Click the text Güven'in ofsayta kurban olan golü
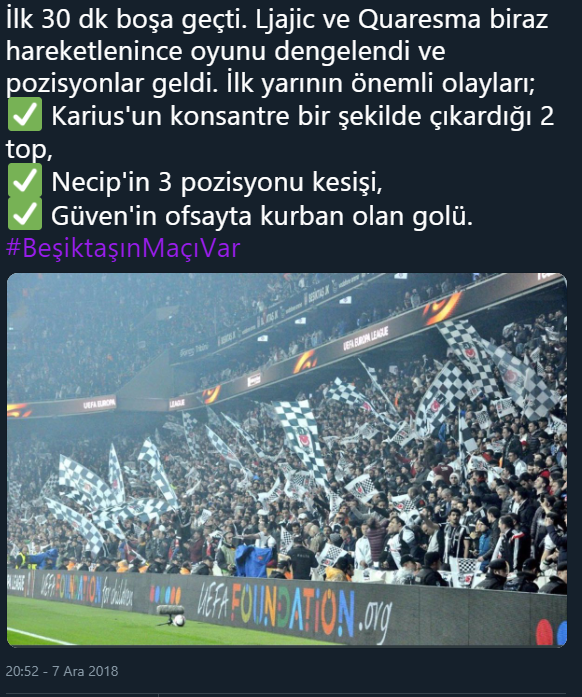The image size is (582, 697). tap(262, 215)
